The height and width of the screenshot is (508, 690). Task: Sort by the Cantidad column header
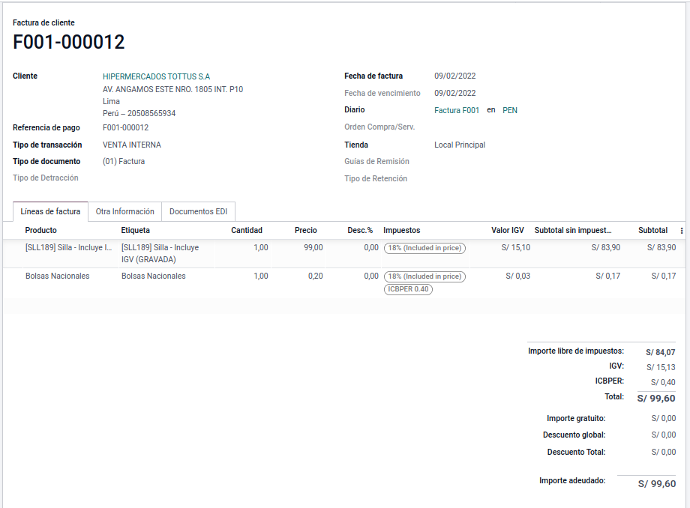click(247, 230)
